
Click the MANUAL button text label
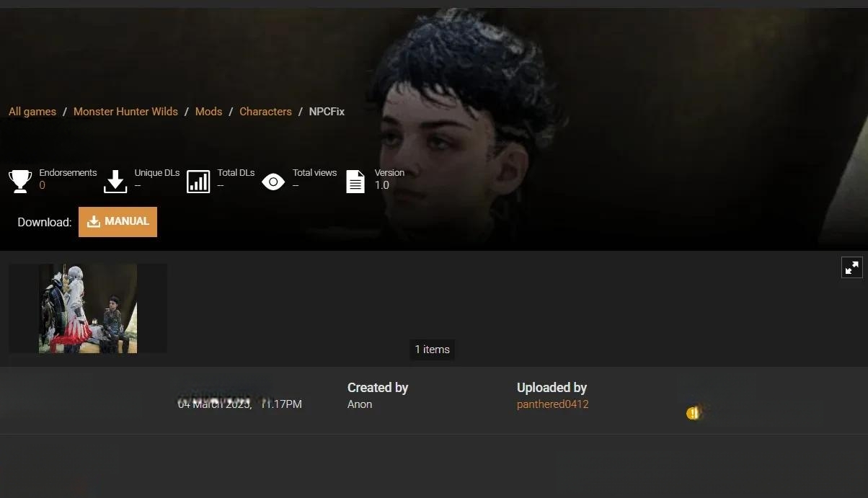(x=127, y=221)
